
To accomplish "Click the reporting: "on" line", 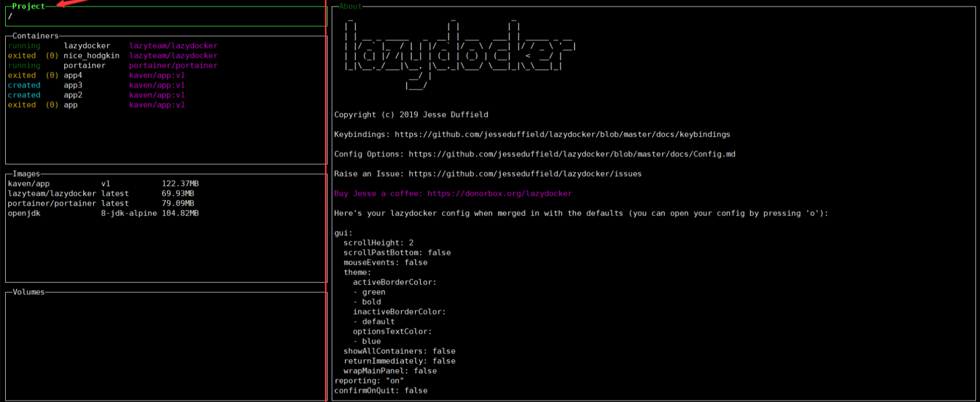I will (369, 381).
